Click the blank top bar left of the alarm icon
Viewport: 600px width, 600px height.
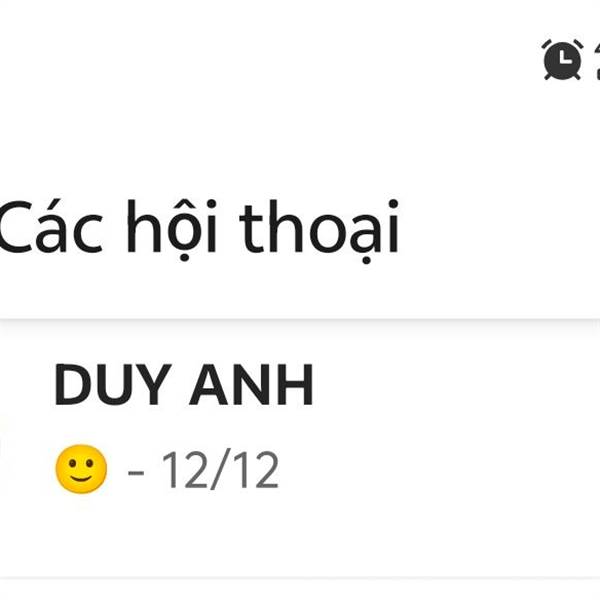[x=268, y=60]
